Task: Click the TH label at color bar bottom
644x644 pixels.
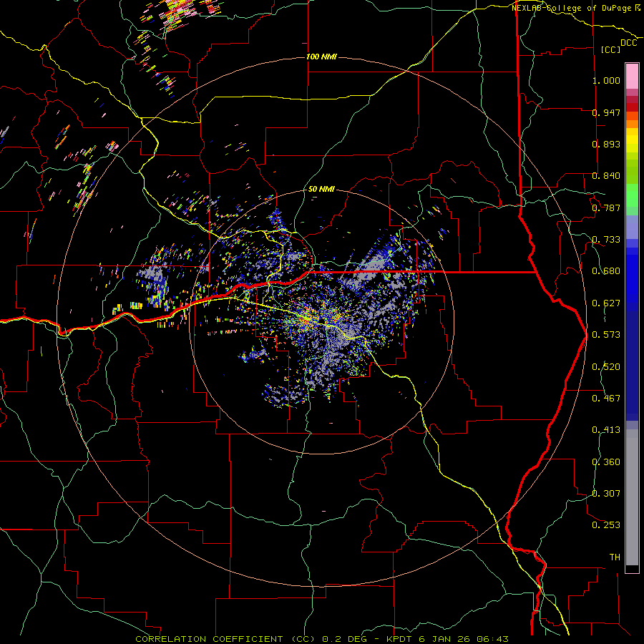Action: coord(615,557)
